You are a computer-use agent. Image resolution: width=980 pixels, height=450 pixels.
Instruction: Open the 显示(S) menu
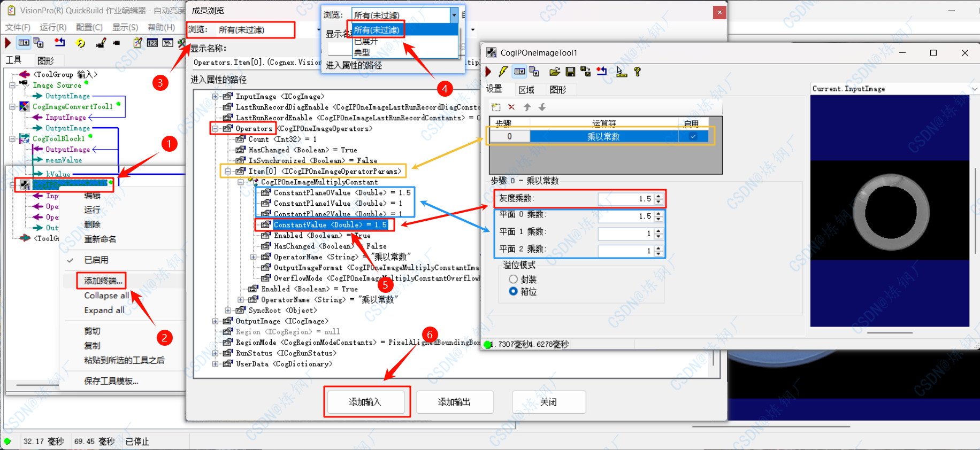[x=125, y=27]
